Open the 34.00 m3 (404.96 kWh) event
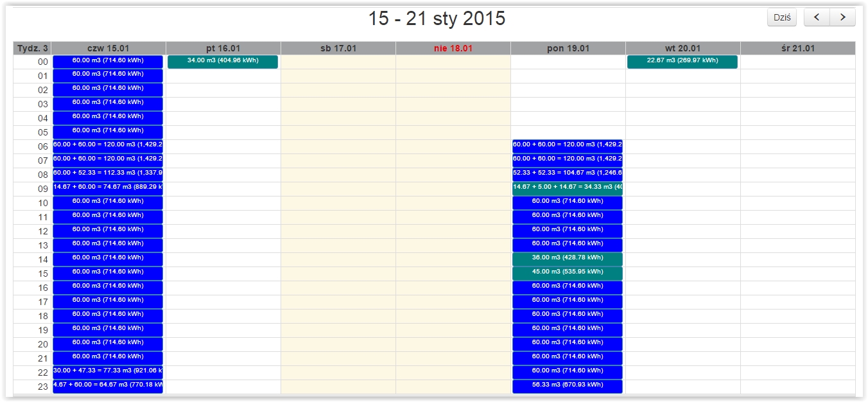The width and height of the screenshot is (868, 402). [223, 62]
